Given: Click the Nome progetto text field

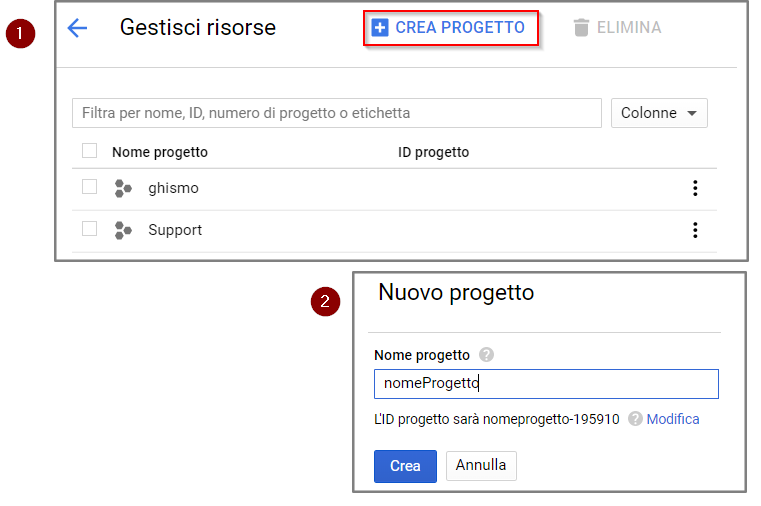Looking at the screenshot, I should pyautogui.click(x=546, y=384).
